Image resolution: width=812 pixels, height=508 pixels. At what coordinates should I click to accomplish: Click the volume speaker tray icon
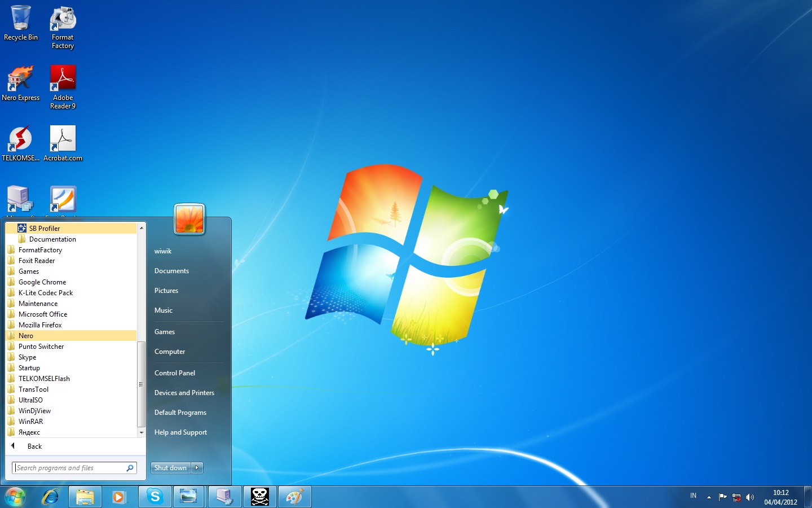pos(749,497)
